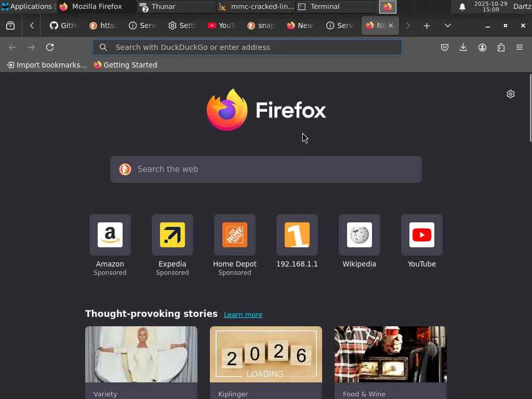The image size is (532, 399).
Task: Click DuckDuckGo logo in search box
Action: (125, 169)
